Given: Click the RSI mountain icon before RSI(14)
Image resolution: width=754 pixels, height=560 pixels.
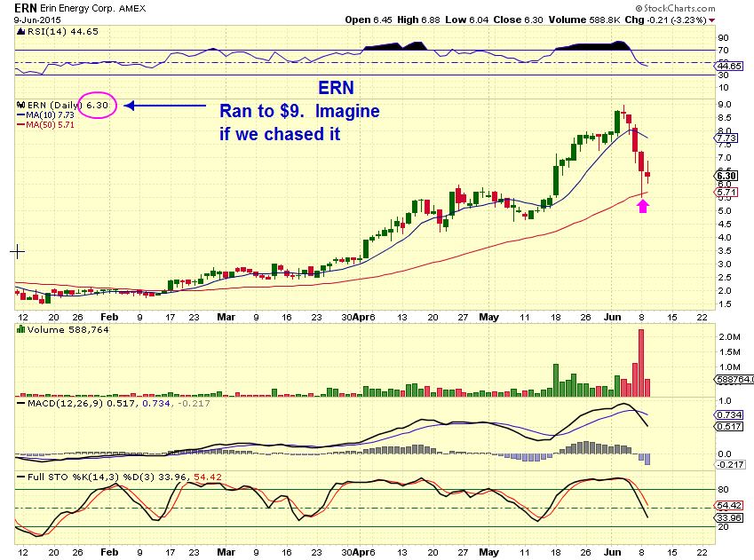Looking at the screenshot, I should 20,32.
